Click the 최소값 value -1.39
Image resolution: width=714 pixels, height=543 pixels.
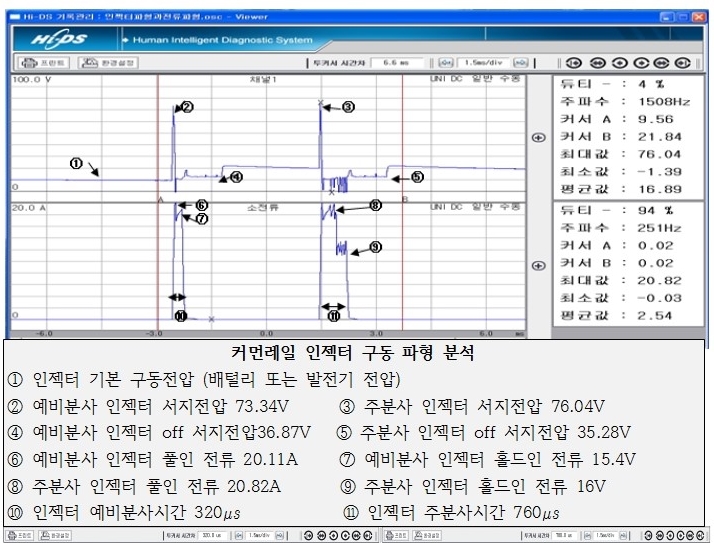pyautogui.click(x=659, y=172)
